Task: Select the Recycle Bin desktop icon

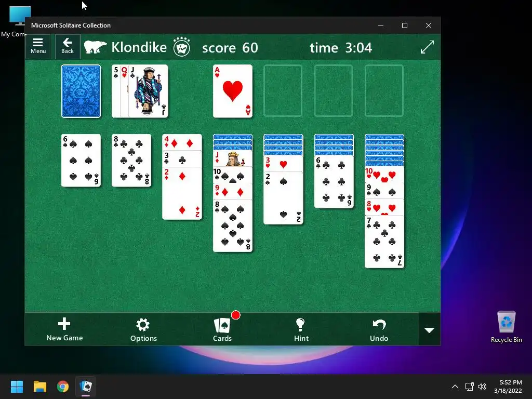Action: 506,327
